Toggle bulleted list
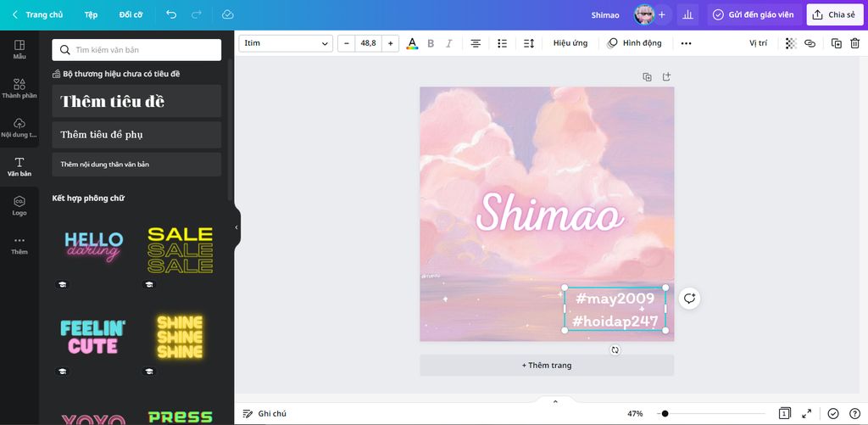This screenshot has width=868, height=425. coord(502,43)
